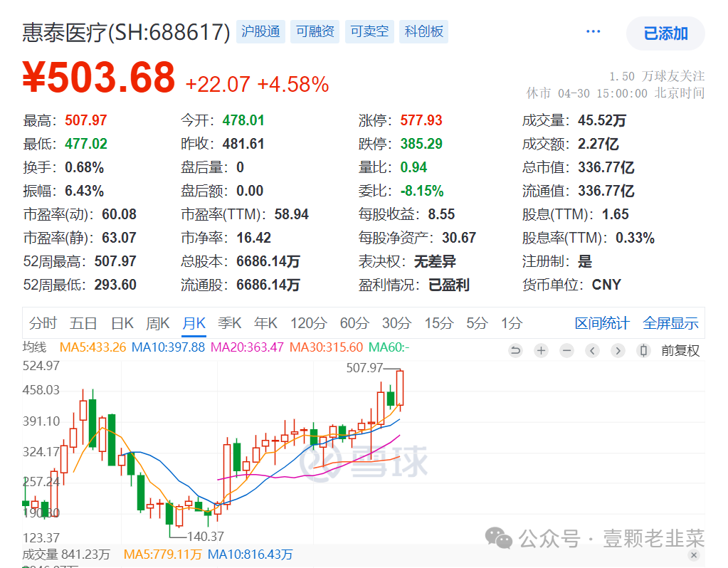Click the latest monthly candlestick at 507.97

[401, 388]
